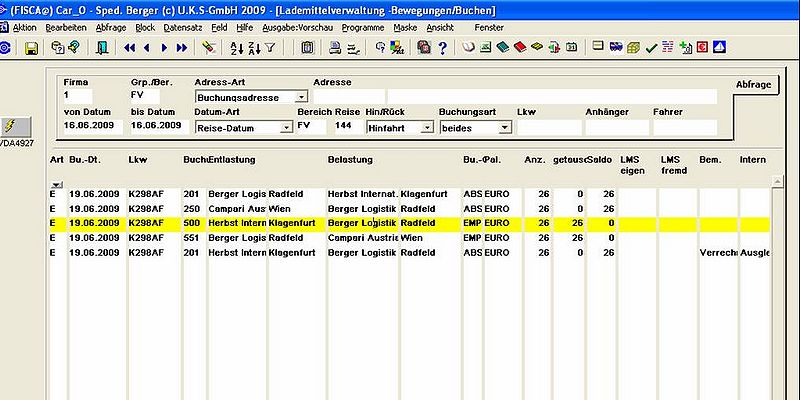Click the yellow floppy disk save icon

[32, 48]
